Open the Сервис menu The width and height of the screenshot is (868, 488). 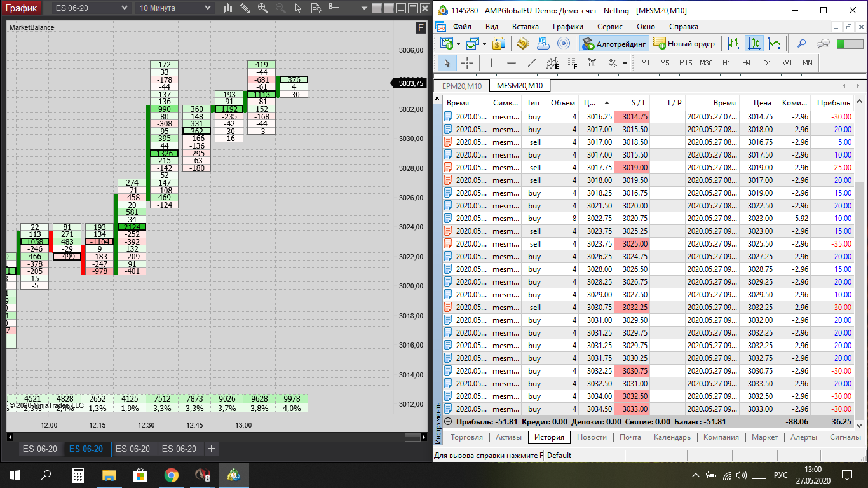pos(611,27)
